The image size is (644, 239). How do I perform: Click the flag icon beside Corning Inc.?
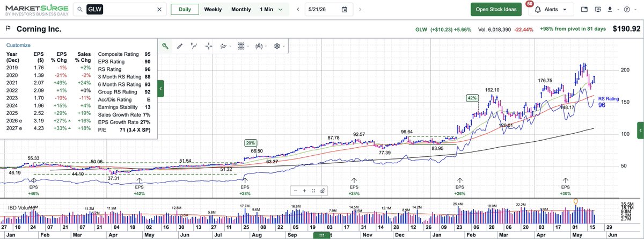click(x=8, y=29)
